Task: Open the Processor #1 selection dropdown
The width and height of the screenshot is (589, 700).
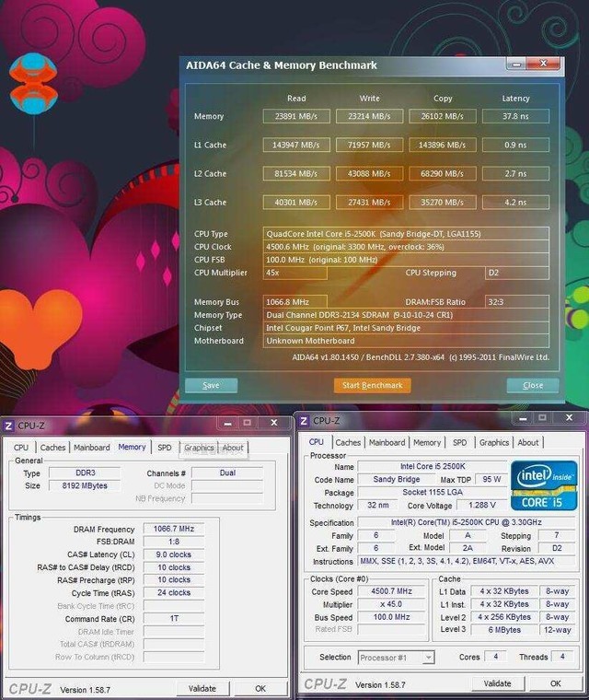Action: pyautogui.click(x=428, y=657)
